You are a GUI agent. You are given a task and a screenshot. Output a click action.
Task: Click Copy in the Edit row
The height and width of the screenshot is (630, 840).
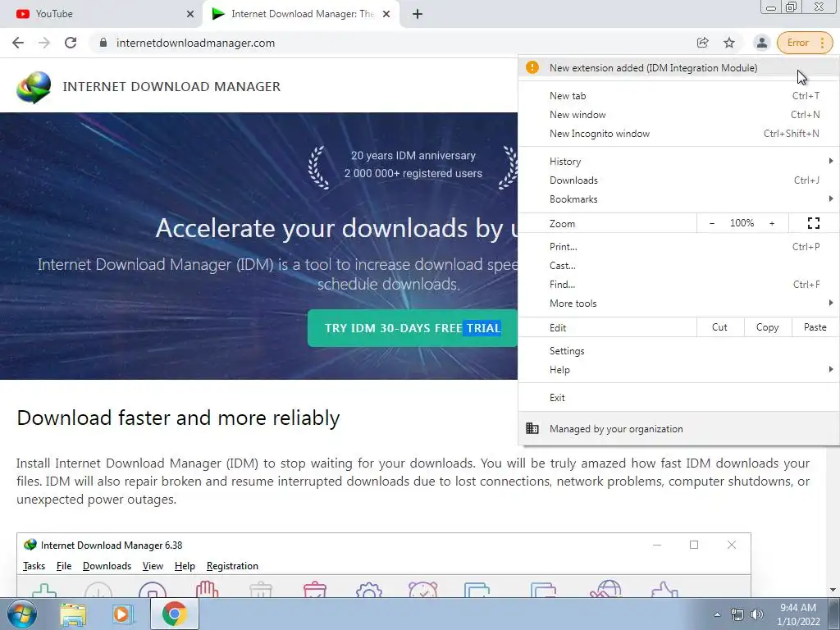(767, 327)
